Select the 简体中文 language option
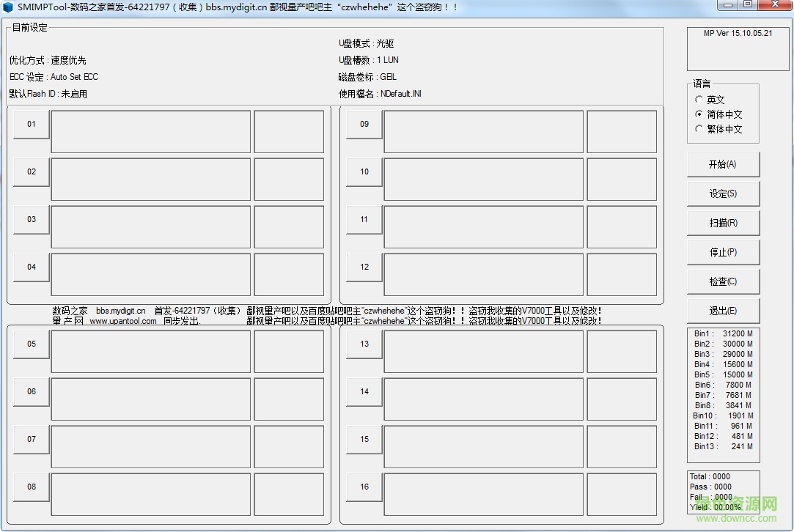This screenshot has height=532, width=794. pos(718,114)
